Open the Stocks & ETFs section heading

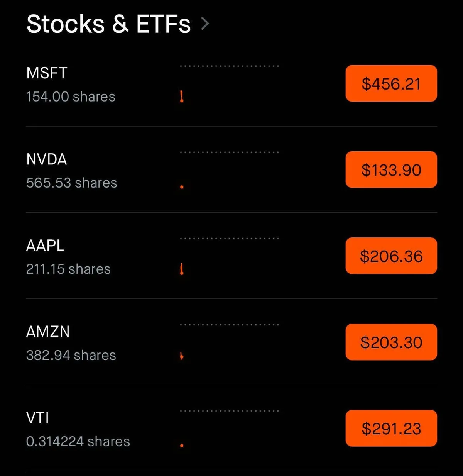click(108, 24)
